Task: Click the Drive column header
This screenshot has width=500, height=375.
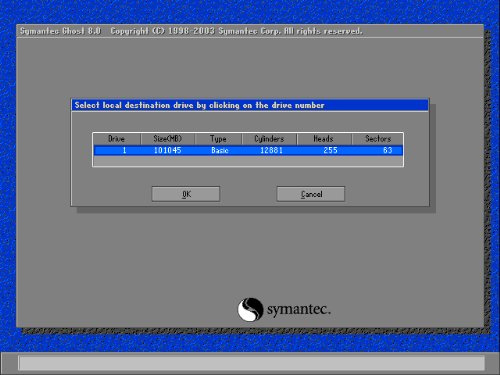Action: 117,139
